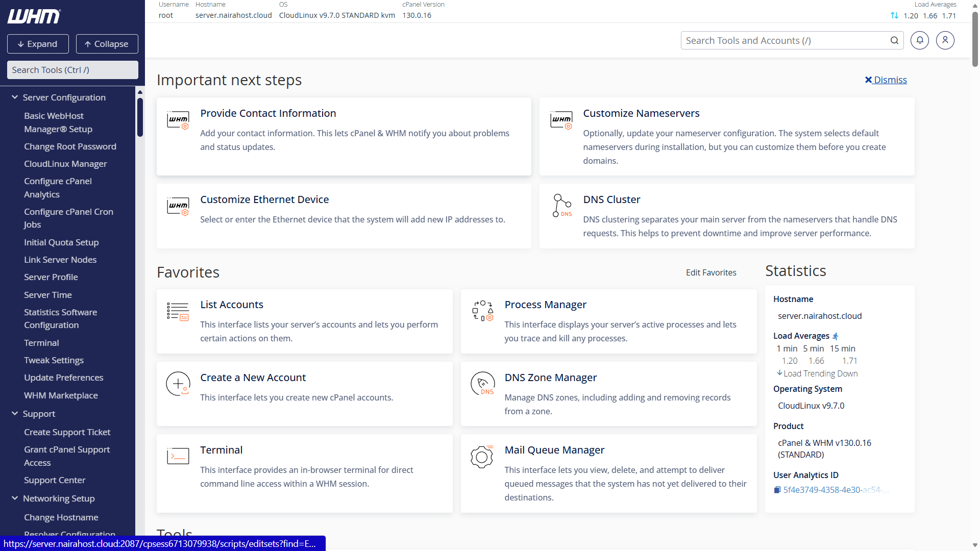
Task: Open Support Center
Action: [55, 480]
